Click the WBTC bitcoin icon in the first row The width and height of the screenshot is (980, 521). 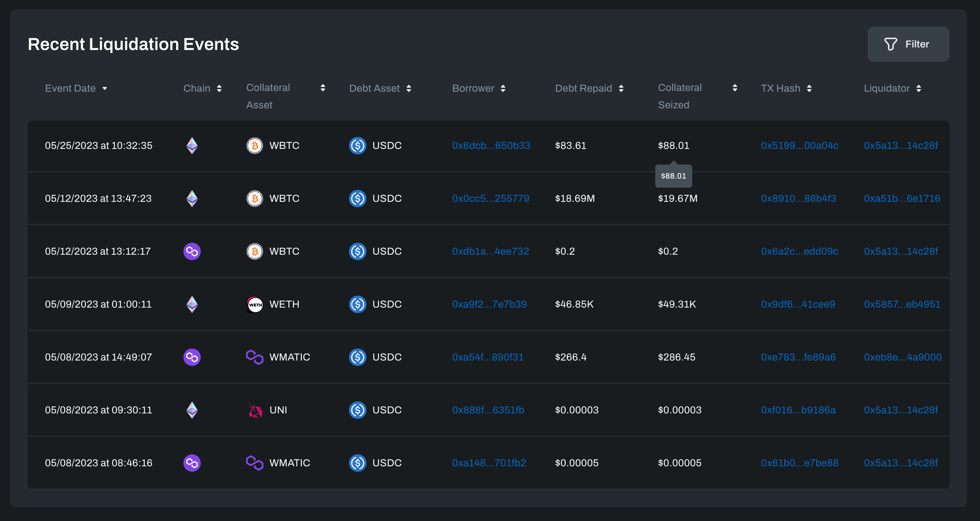254,146
